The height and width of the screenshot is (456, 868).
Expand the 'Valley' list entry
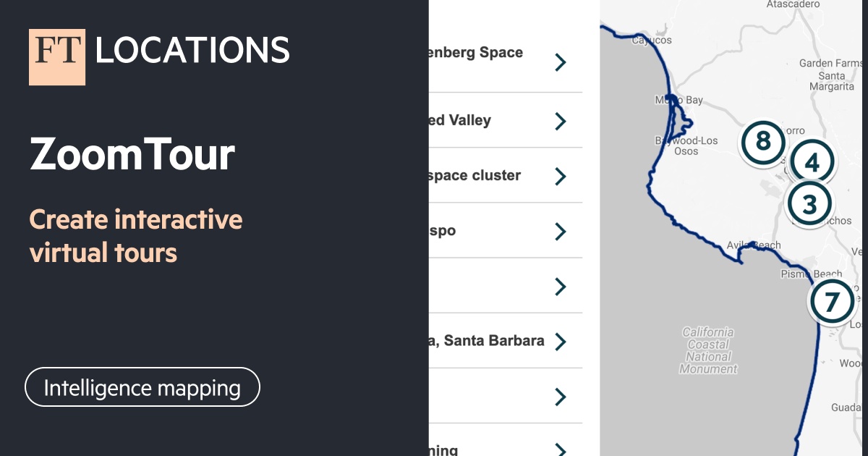click(x=561, y=121)
